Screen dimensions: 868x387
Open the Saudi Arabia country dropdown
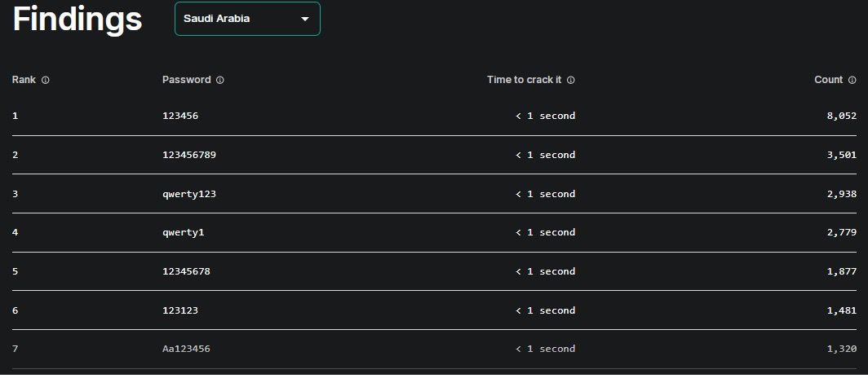coord(247,19)
